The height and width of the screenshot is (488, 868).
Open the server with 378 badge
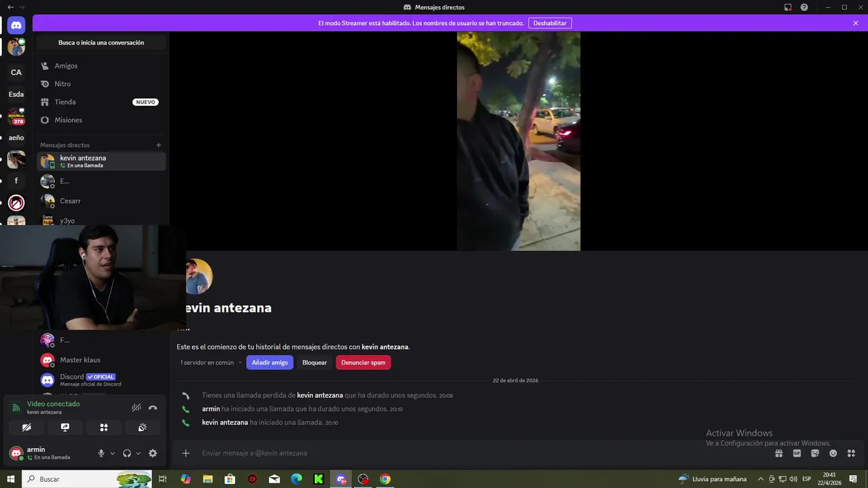[x=16, y=116]
